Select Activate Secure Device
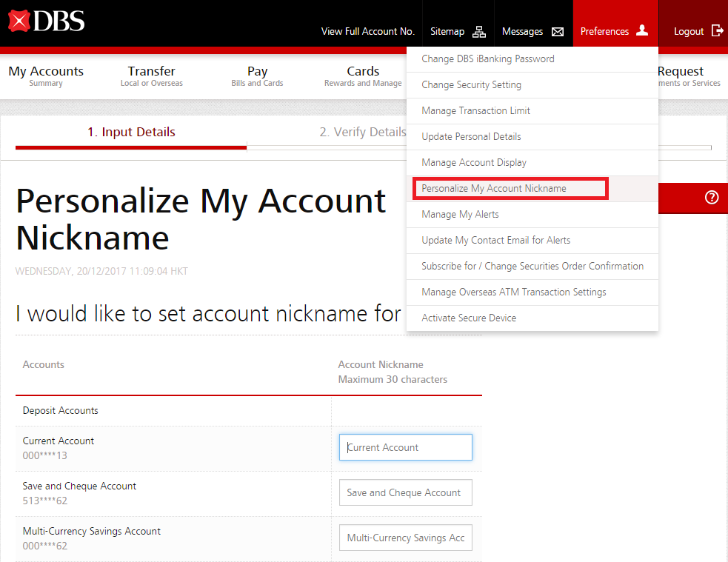 point(469,318)
